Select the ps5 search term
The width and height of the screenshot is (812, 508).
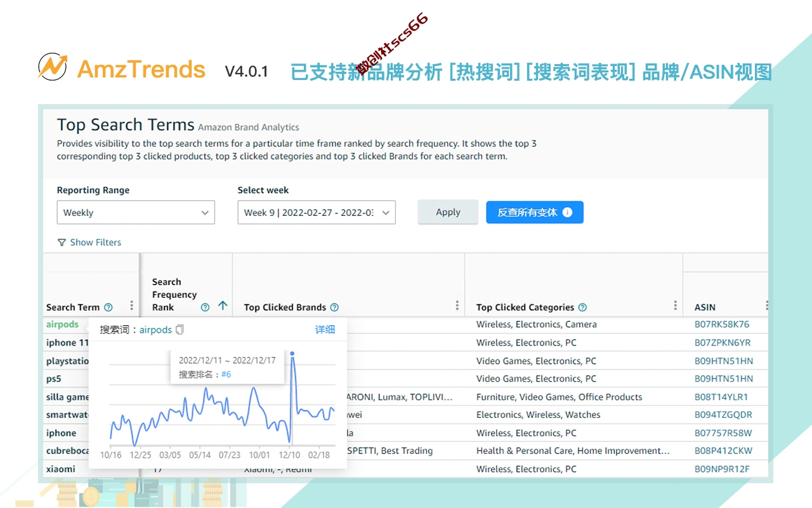pyautogui.click(x=54, y=378)
